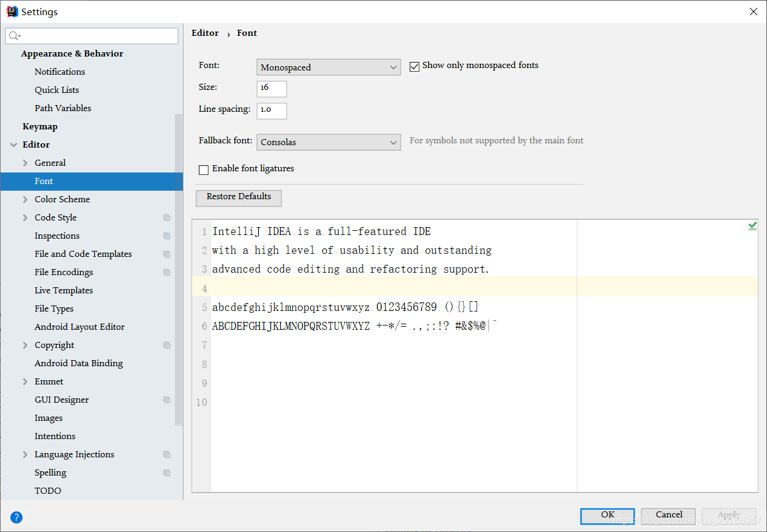
Task: Click the project-level icon beside GUI Designer
Action: click(x=167, y=400)
